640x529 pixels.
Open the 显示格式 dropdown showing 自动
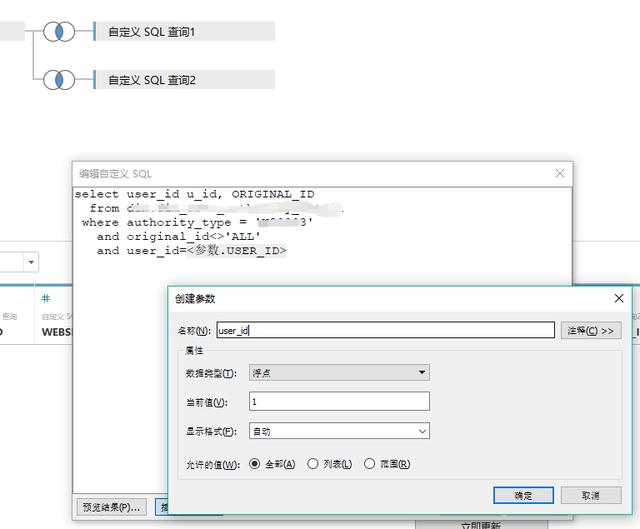339,431
